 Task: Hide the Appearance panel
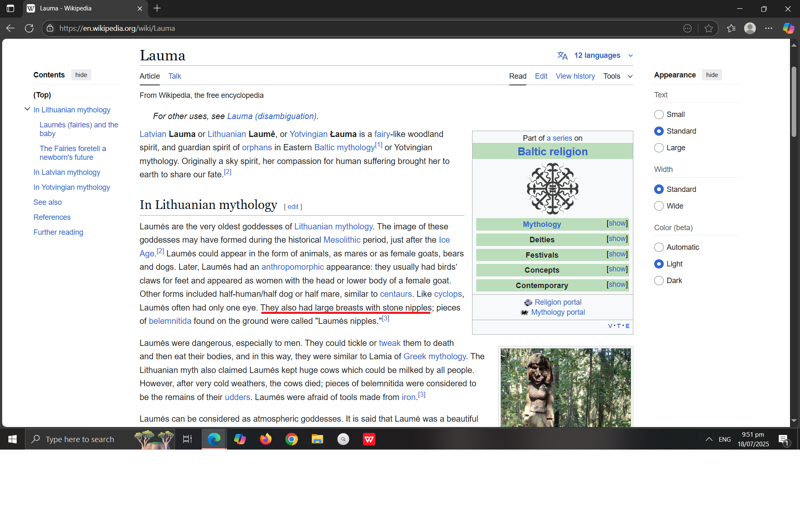712,75
